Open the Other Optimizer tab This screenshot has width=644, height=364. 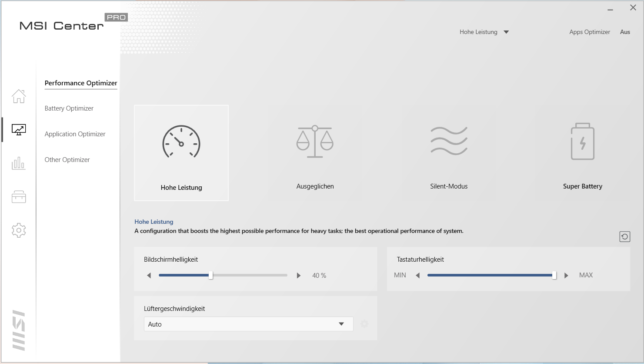pos(67,160)
